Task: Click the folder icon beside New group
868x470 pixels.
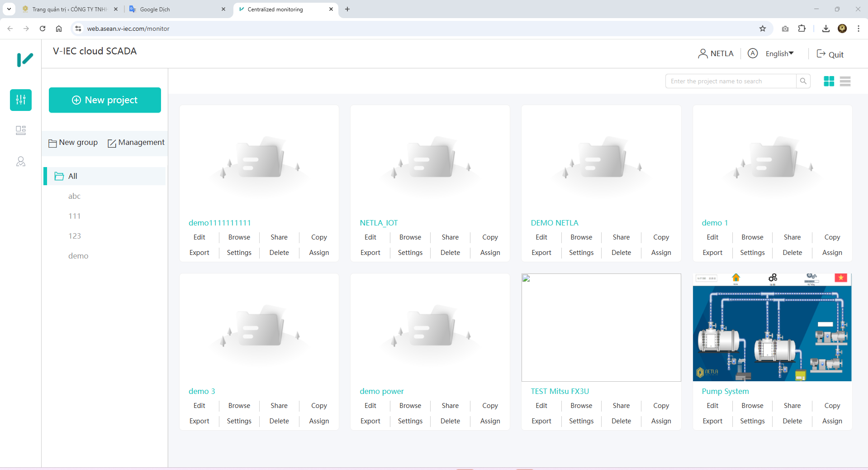Action: (x=52, y=143)
